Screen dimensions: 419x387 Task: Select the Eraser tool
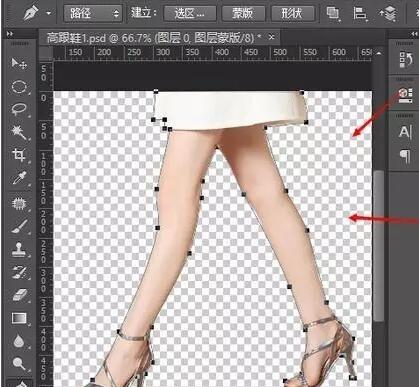coord(19,295)
